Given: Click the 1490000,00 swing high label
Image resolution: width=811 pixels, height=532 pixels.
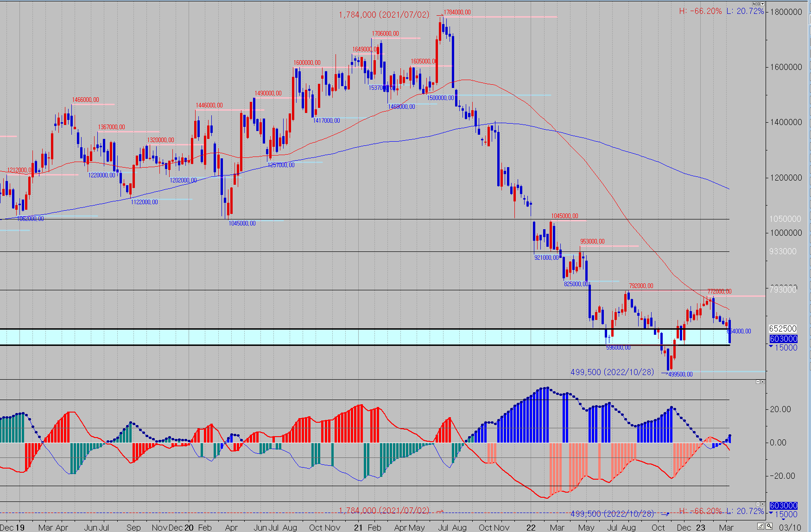Looking at the screenshot, I should point(268,94).
